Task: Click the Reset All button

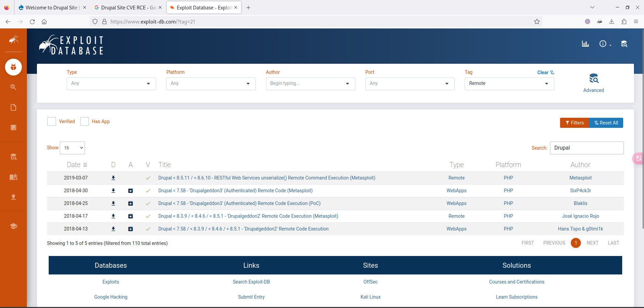Action: click(x=606, y=123)
